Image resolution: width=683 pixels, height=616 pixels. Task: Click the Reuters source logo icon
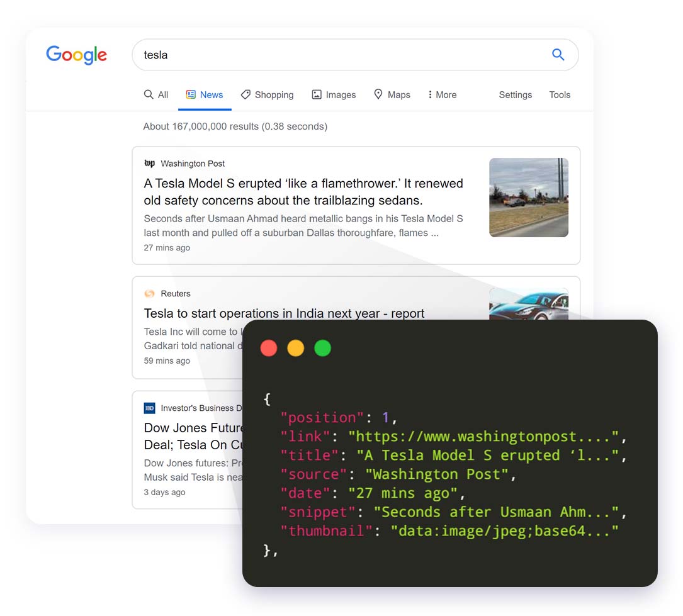(149, 294)
